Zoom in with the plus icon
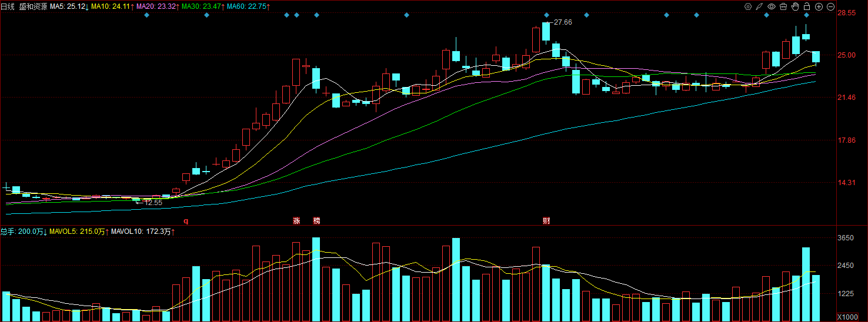This screenshot has height=322, width=868. coord(819,6)
